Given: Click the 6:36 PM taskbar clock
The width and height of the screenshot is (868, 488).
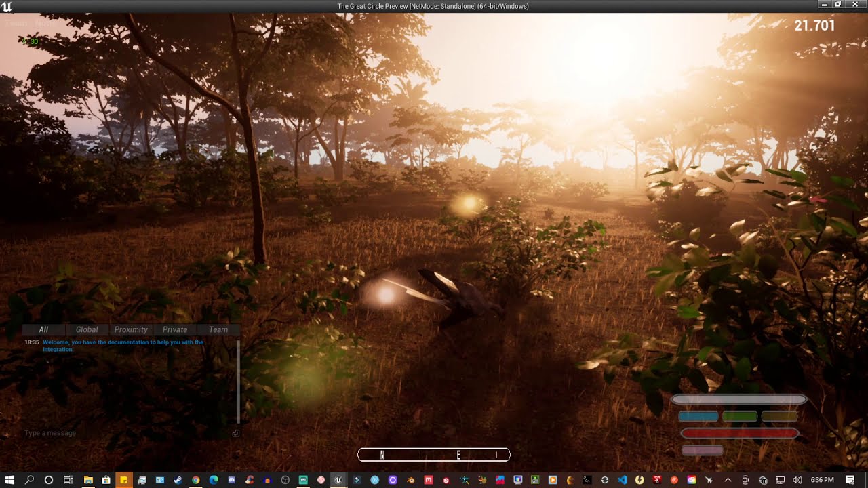Looking at the screenshot, I should [822, 480].
